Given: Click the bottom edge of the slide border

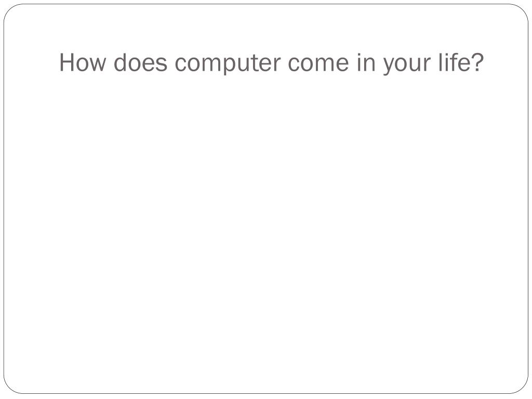Looking at the screenshot, I should [266, 394].
